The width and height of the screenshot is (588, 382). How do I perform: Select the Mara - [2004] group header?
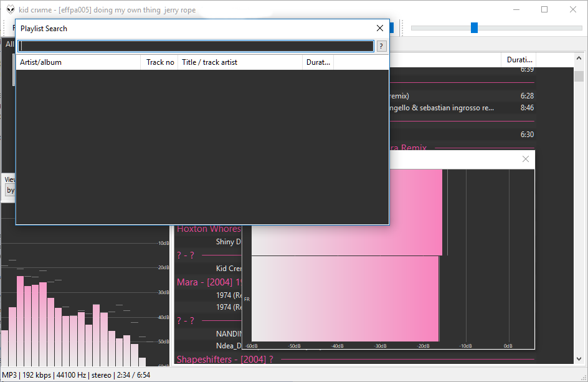click(x=209, y=282)
